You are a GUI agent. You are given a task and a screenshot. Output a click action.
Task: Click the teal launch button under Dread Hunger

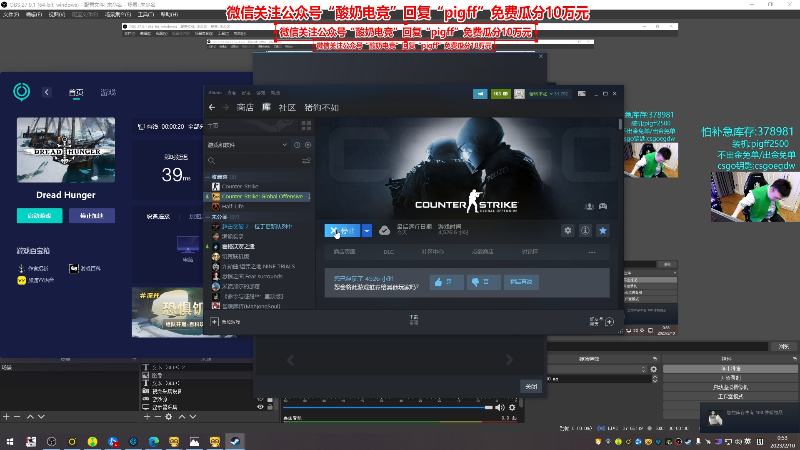tap(40, 216)
